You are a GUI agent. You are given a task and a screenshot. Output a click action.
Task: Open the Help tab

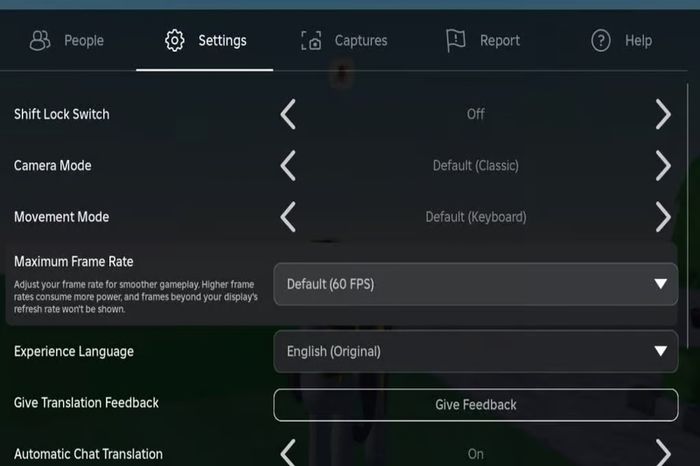621,41
